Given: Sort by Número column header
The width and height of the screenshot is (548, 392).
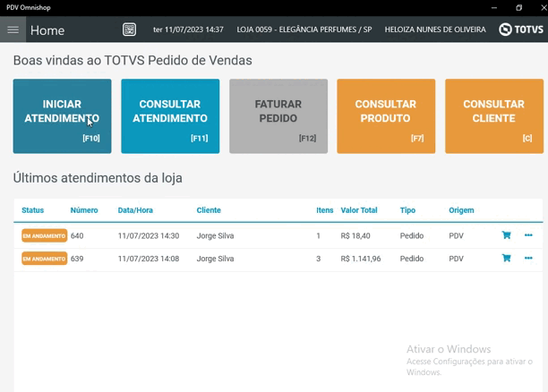Looking at the screenshot, I should pos(84,210).
